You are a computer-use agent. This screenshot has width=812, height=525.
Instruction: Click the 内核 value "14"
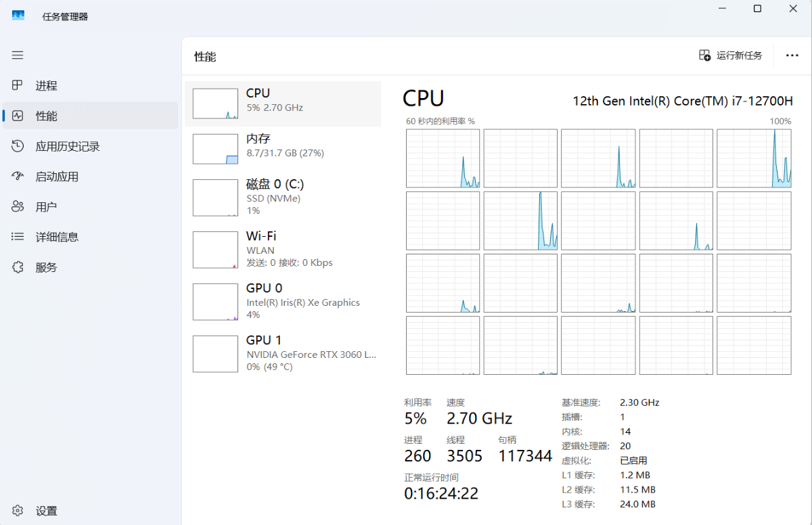tap(625, 432)
